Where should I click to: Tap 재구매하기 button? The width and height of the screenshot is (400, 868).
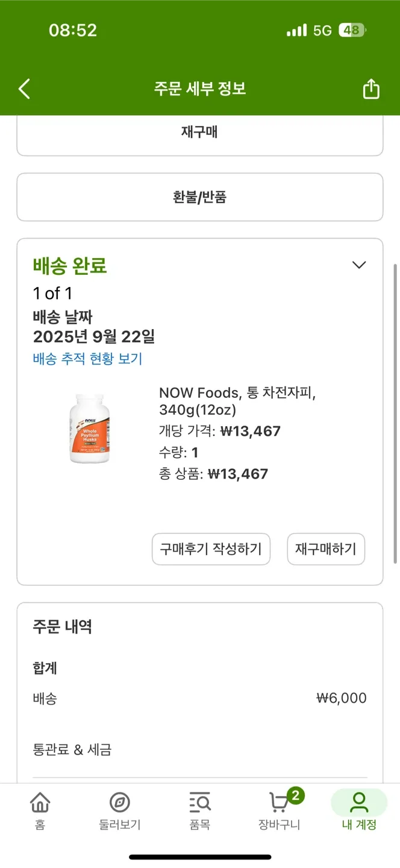click(x=326, y=549)
